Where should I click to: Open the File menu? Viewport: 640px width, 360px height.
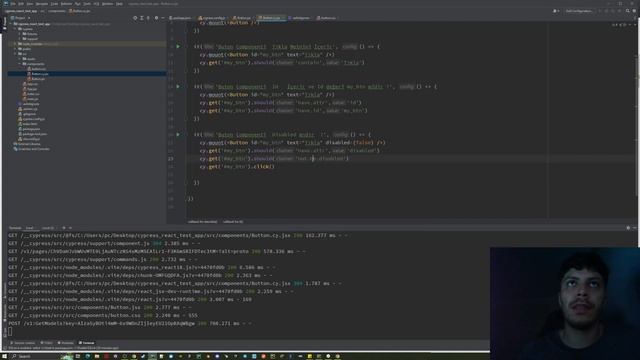point(13,4)
